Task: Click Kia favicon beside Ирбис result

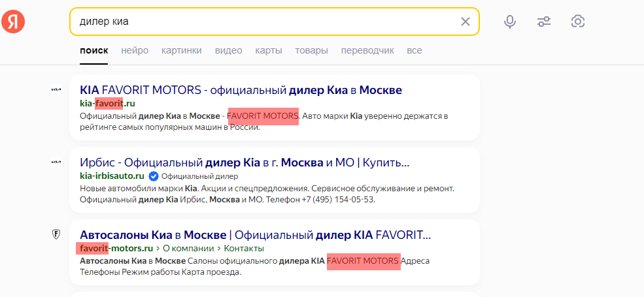Action: point(56,162)
